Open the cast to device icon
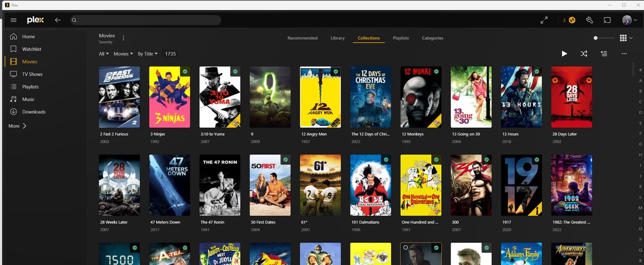 click(x=607, y=20)
